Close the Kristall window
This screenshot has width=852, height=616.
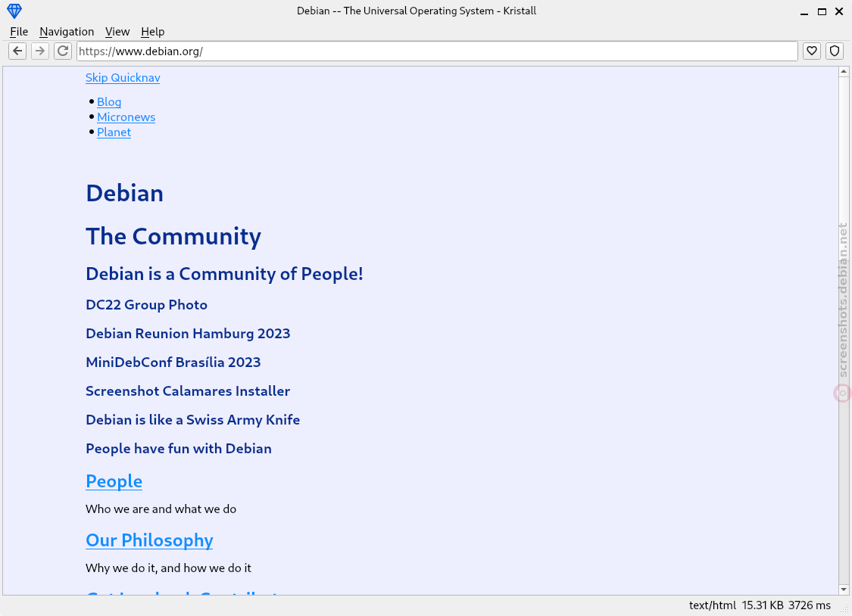pyautogui.click(x=839, y=11)
